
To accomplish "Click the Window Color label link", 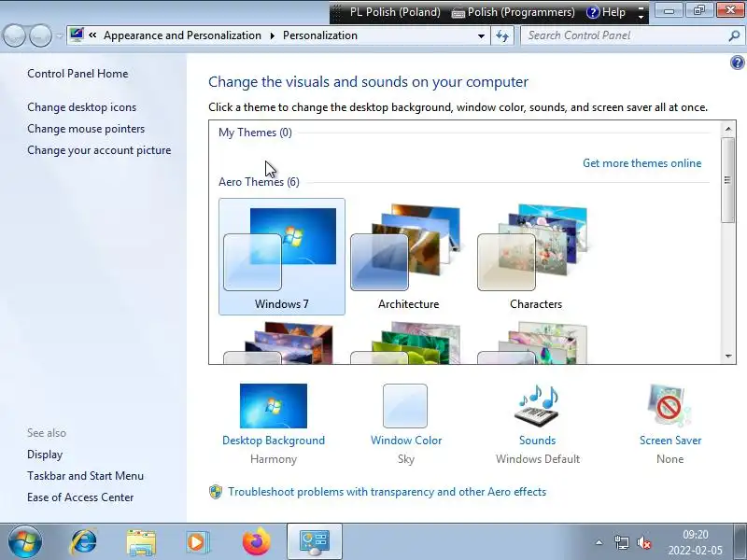I will pyautogui.click(x=406, y=440).
